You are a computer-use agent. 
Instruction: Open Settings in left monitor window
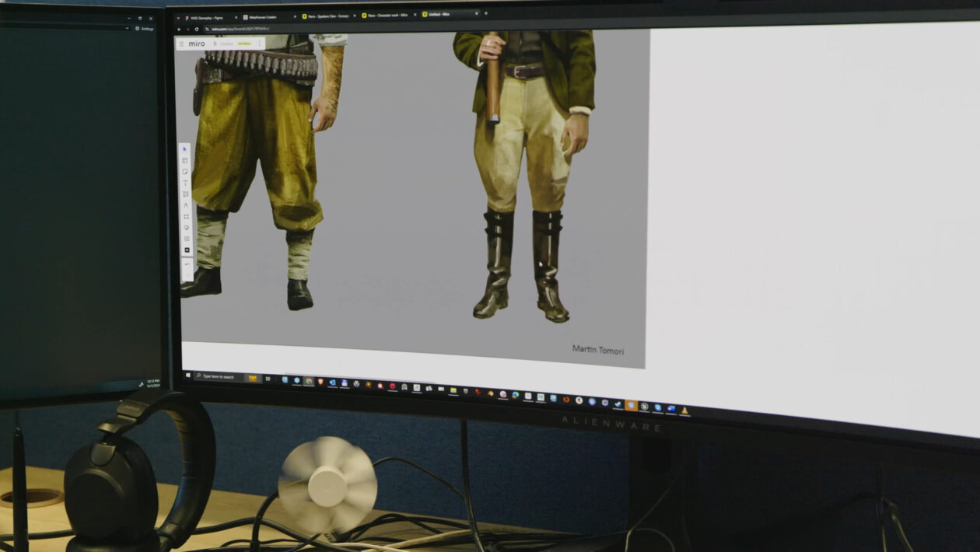tap(145, 29)
